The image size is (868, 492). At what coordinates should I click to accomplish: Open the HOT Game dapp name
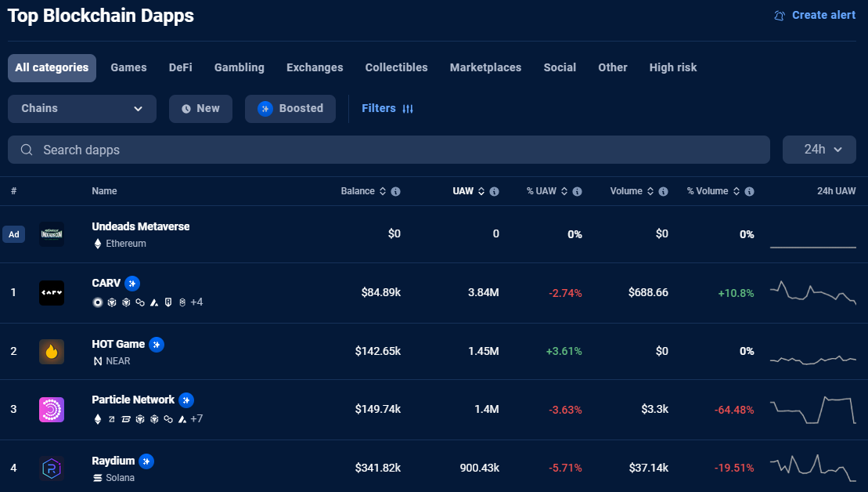(x=118, y=344)
